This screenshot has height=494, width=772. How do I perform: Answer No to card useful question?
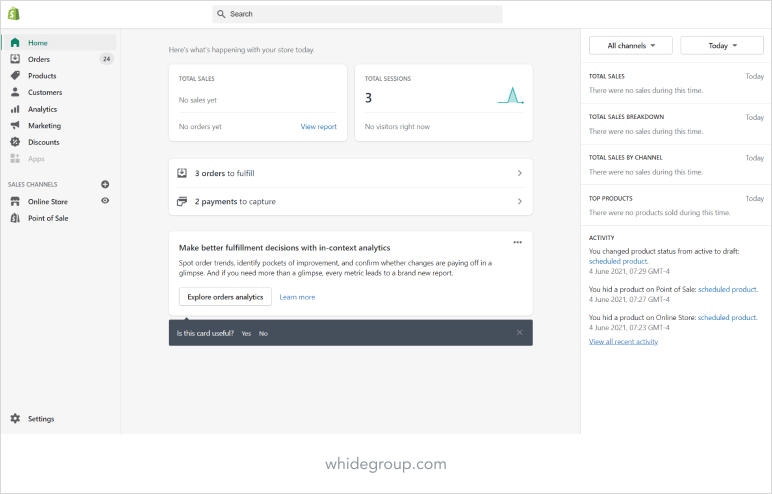click(x=263, y=333)
